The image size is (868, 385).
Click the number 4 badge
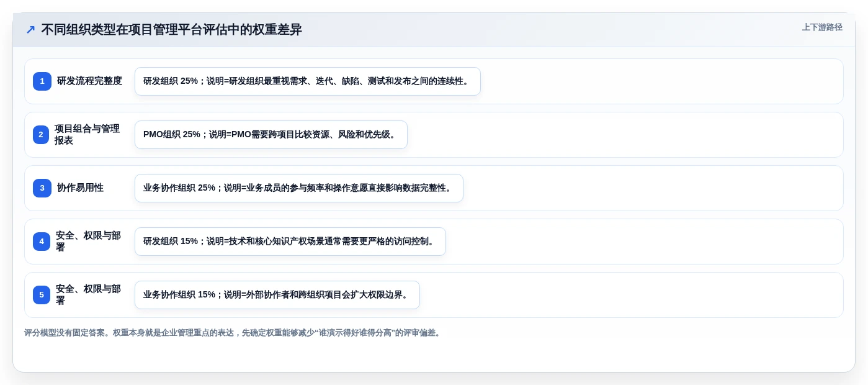[42, 242]
